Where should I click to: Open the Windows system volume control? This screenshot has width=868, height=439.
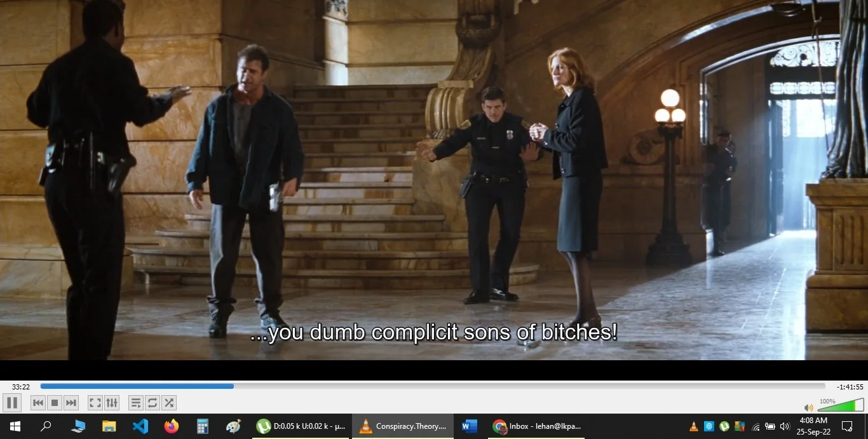[x=785, y=426]
